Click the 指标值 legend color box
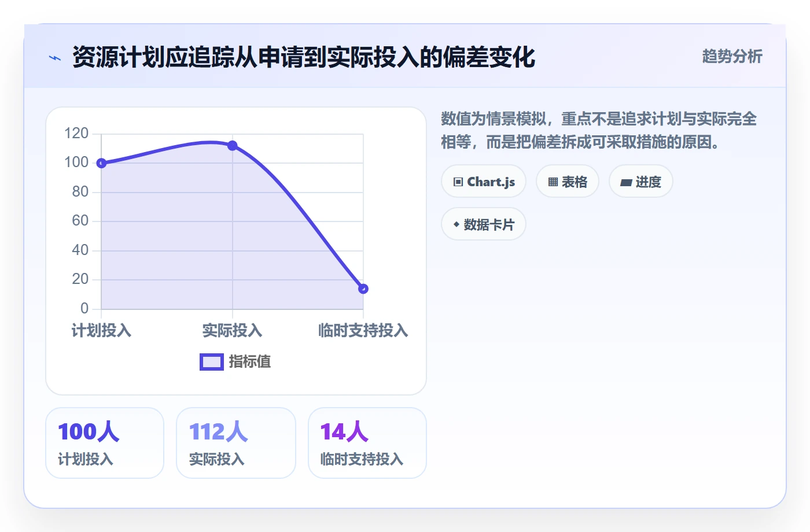 [212, 362]
